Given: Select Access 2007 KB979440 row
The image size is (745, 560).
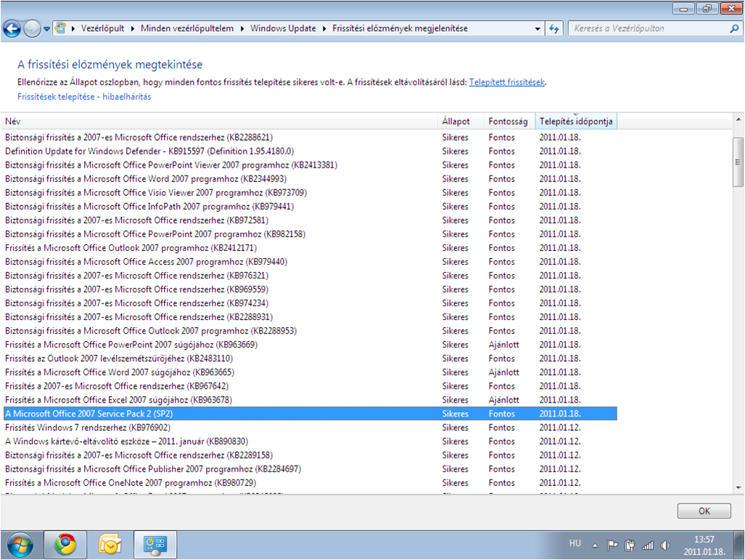Looking at the screenshot, I should click(x=310, y=261).
